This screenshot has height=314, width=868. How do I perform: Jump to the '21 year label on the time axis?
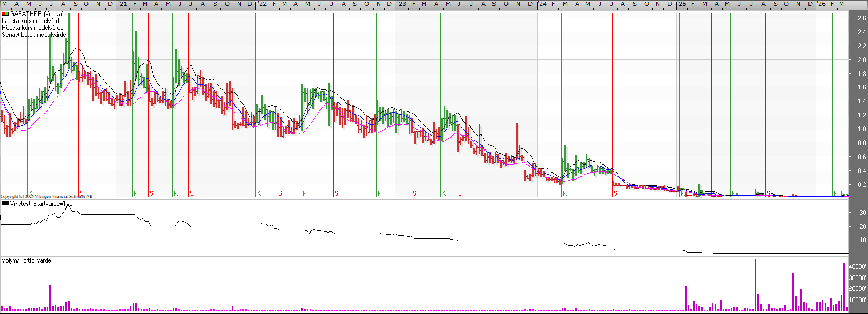(123, 4)
